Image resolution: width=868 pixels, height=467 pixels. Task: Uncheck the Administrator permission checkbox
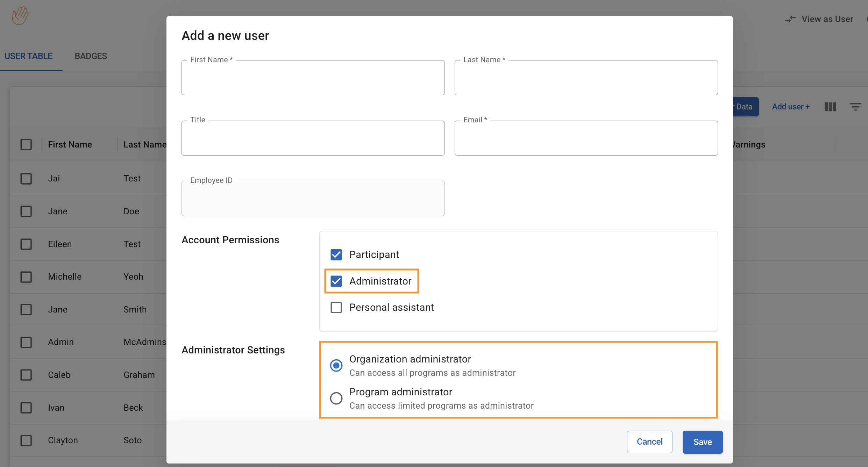pos(336,281)
